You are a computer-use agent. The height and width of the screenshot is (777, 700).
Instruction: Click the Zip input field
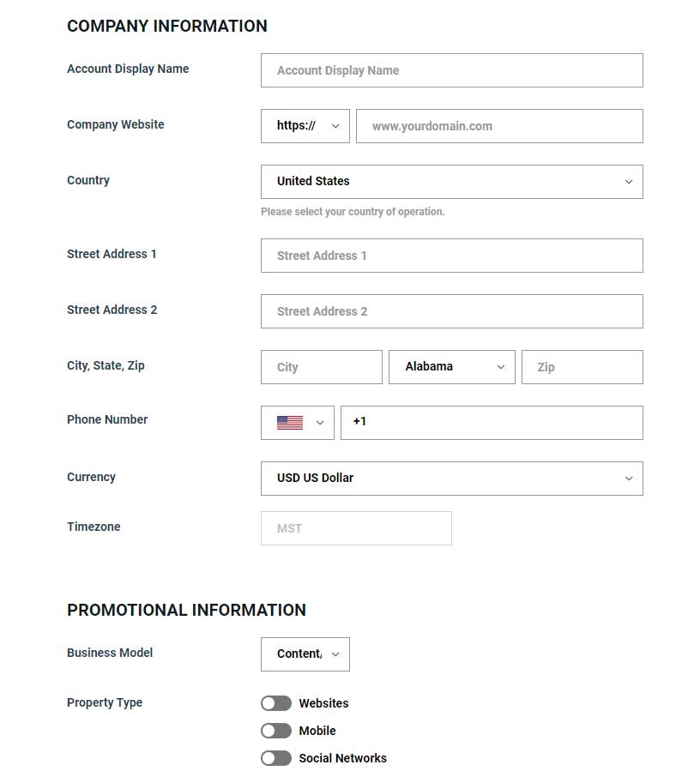pyautogui.click(x=582, y=367)
